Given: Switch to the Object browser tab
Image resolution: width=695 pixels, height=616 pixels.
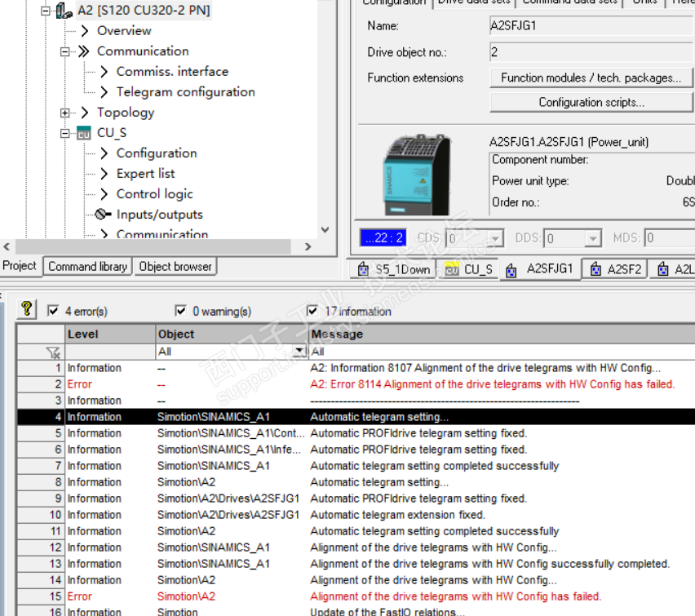Looking at the screenshot, I should [x=175, y=266].
